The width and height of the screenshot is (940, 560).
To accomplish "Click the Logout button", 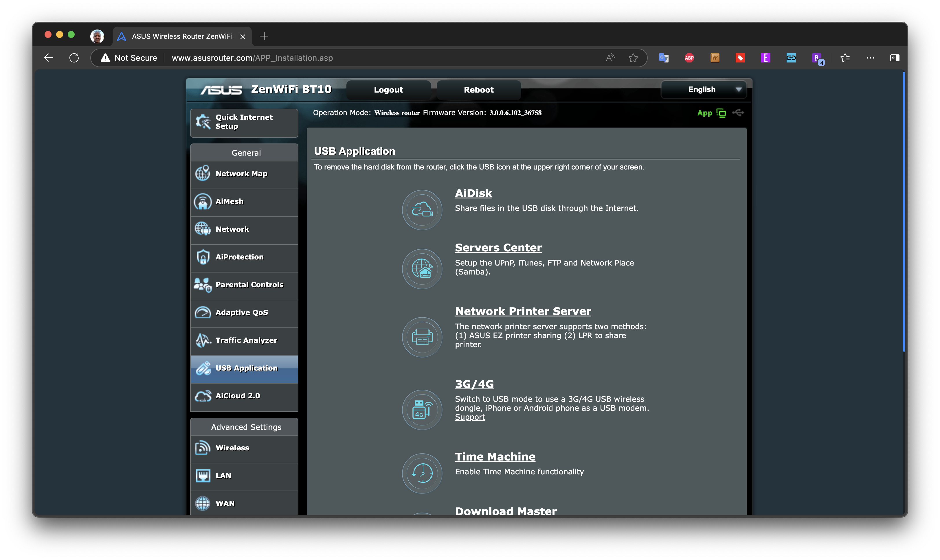I will [x=388, y=89].
